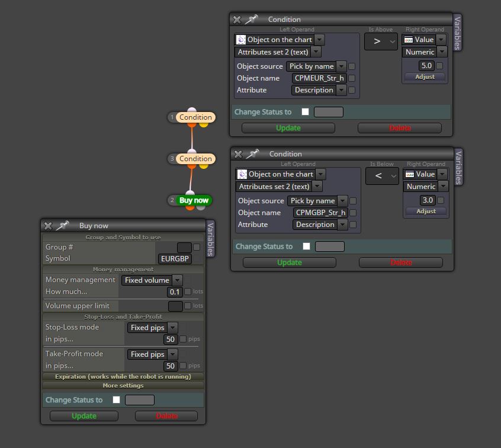
Task: Click the status color field in Buy now
Action: (x=140, y=400)
